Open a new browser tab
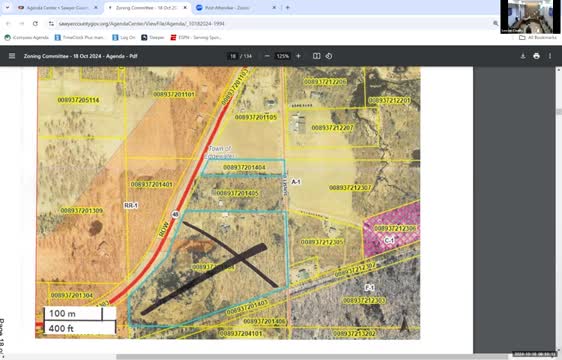 tap(287, 8)
